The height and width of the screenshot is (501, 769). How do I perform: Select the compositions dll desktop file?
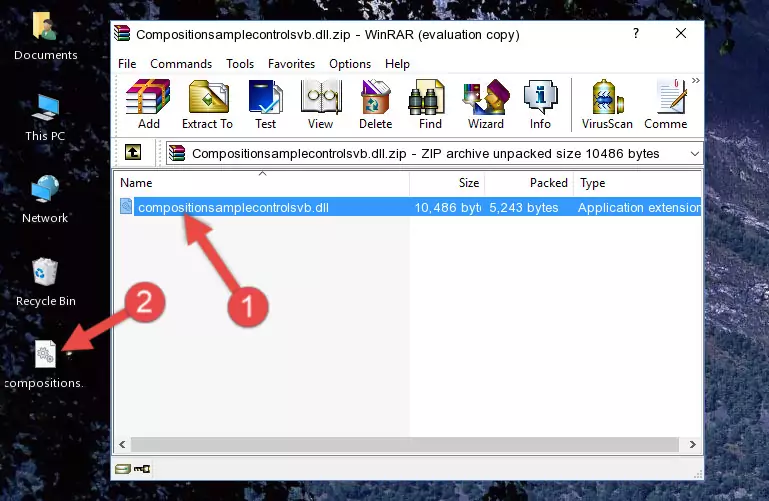tap(45, 364)
